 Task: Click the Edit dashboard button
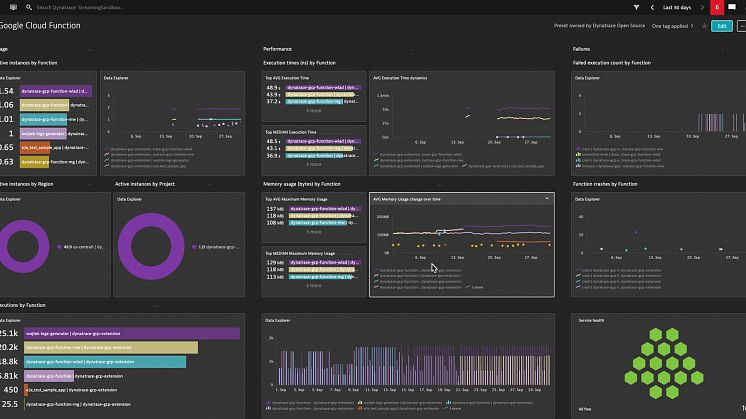coord(722,26)
